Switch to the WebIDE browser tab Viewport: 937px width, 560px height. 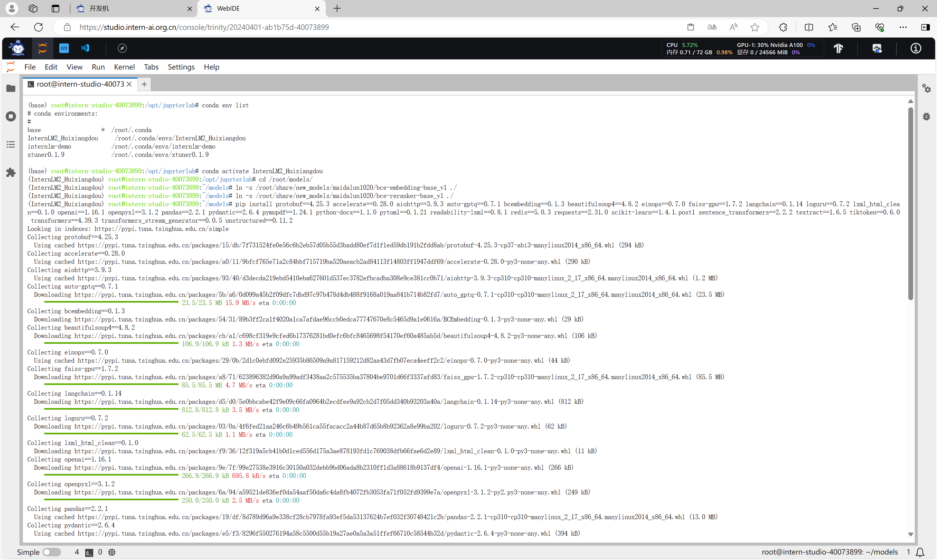tap(261, 8)
